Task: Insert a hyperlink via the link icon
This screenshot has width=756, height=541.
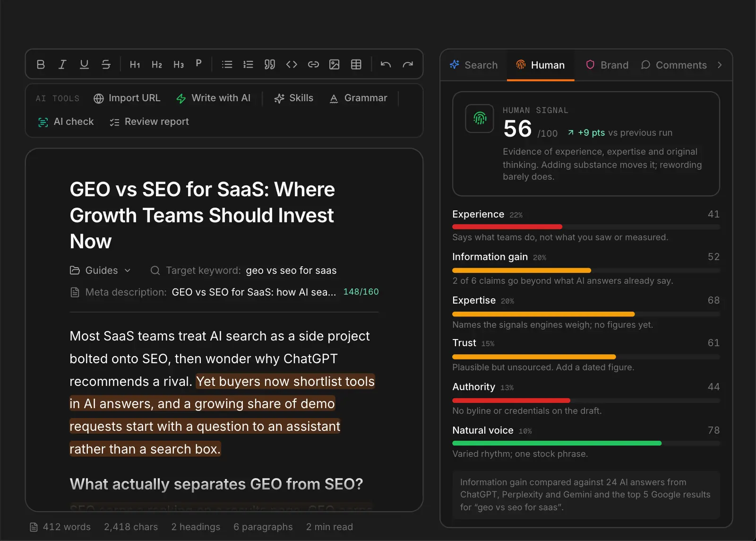Action: [x=313, y=64]
